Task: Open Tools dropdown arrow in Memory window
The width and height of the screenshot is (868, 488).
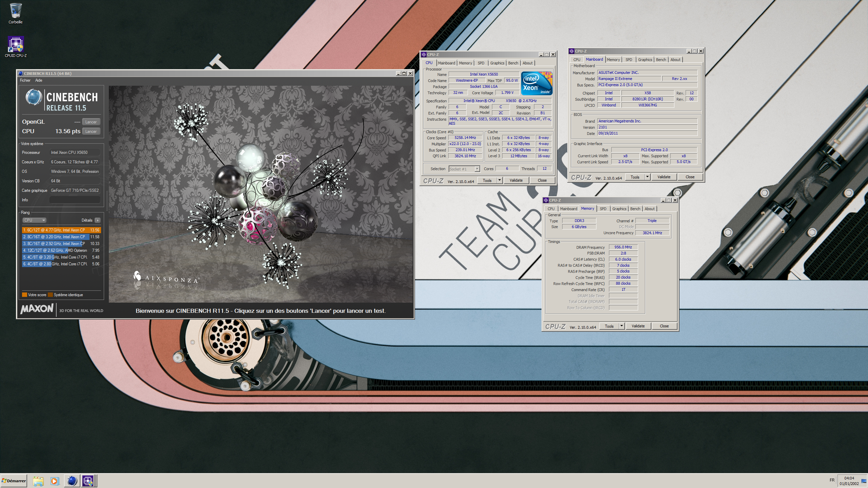Action: (622, 326)
